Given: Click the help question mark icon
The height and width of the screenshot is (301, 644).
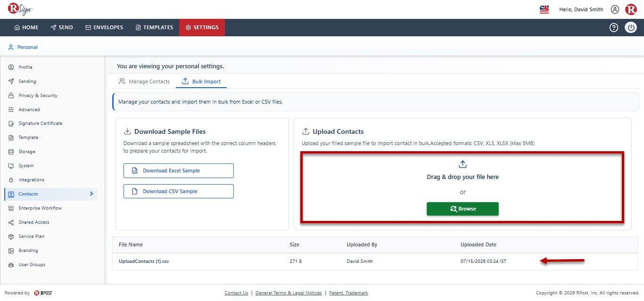Looking at the screenshot, I should pyautogui.click(x=613, y=27).
